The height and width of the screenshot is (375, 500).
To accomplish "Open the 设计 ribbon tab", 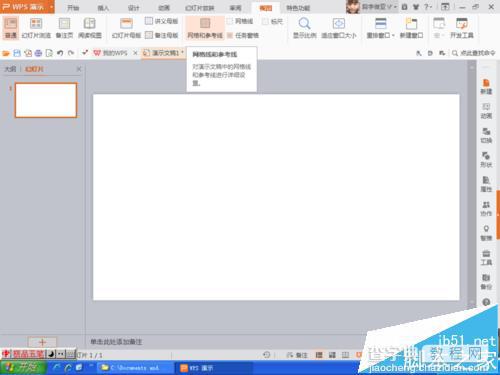I will tap(133, 8).
